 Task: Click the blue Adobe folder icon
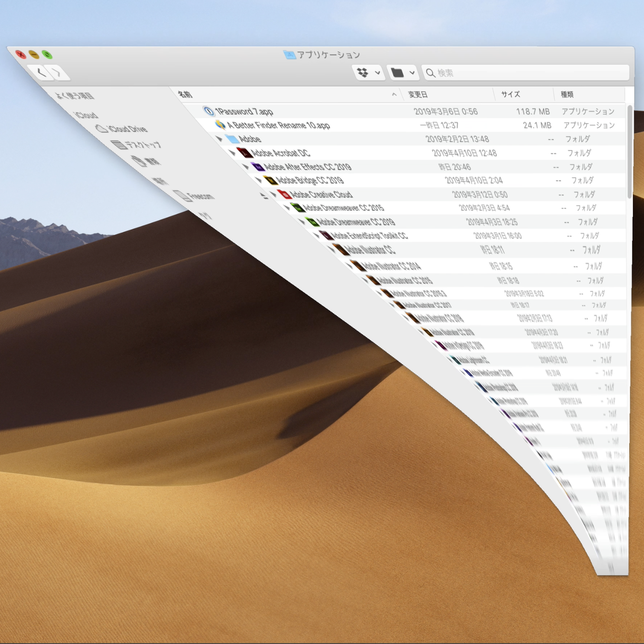click(232, 139)
